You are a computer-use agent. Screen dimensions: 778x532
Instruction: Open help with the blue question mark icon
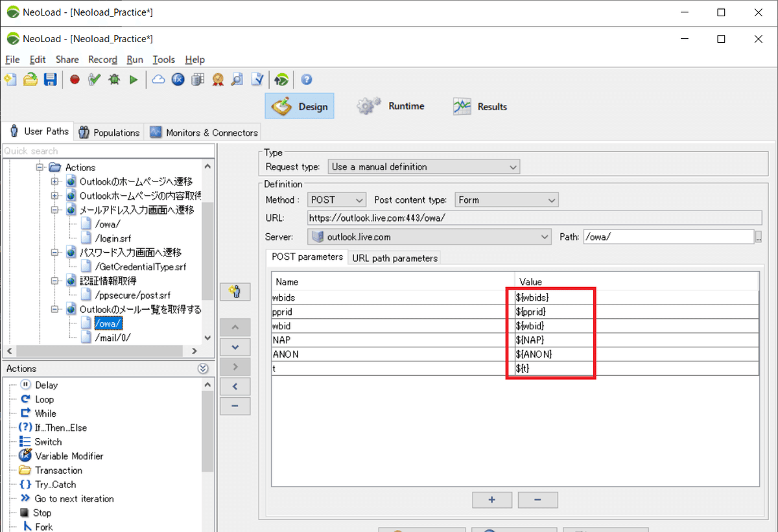(307, 79)
